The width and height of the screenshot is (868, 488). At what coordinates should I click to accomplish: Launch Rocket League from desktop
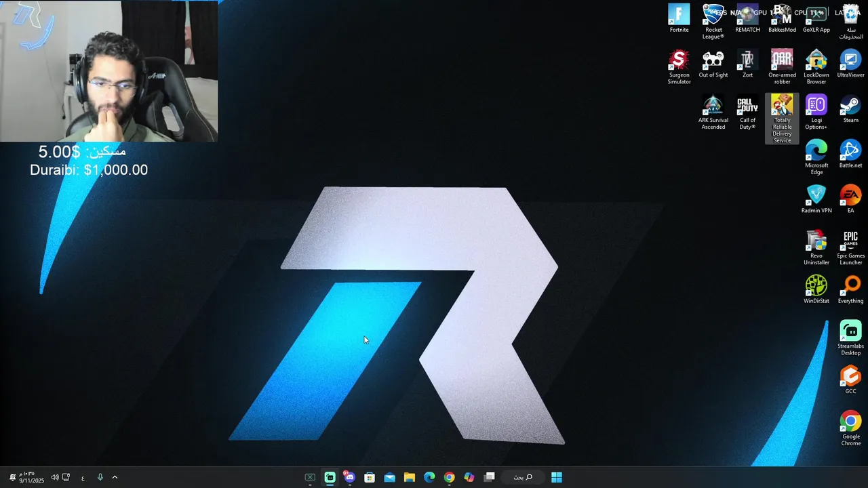713,22
